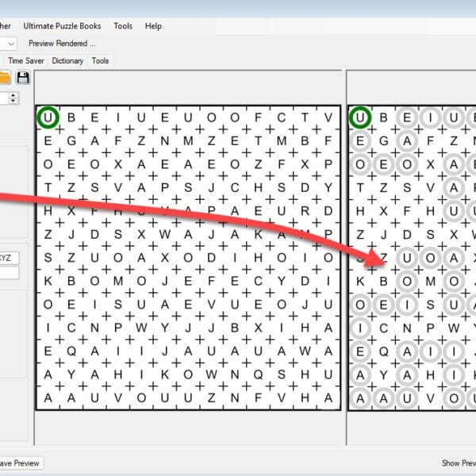This screenshot has height=476, width=476.
Task: Click the open folder icon
Action: pyautogui.click(x=4, y=77)
